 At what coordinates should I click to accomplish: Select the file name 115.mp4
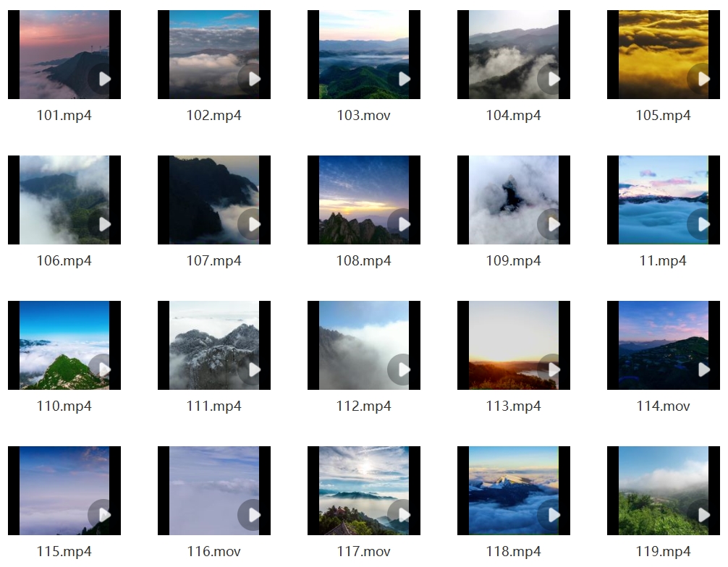click(64, 551)
